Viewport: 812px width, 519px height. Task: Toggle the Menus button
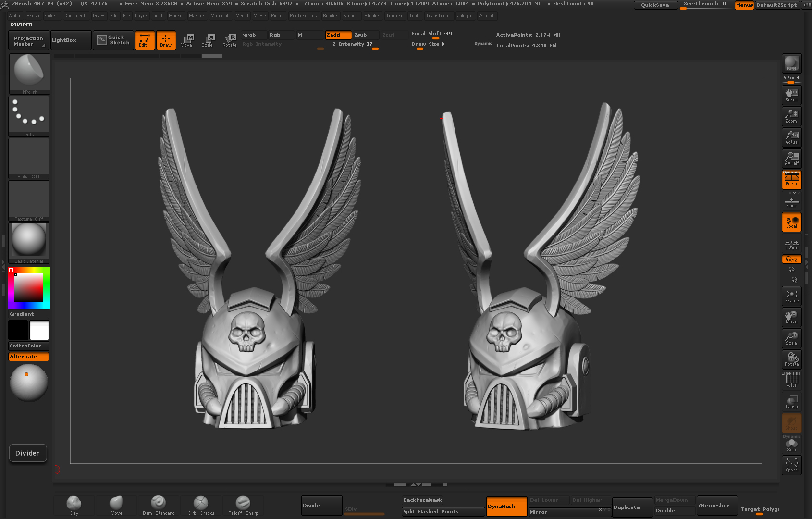(744, 5)
